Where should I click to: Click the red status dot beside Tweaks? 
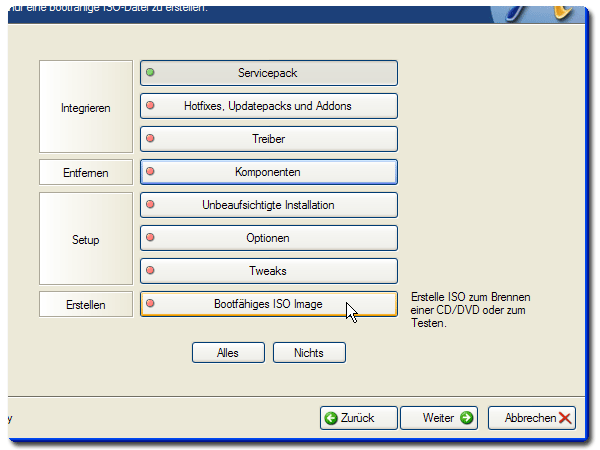[151, 271]
